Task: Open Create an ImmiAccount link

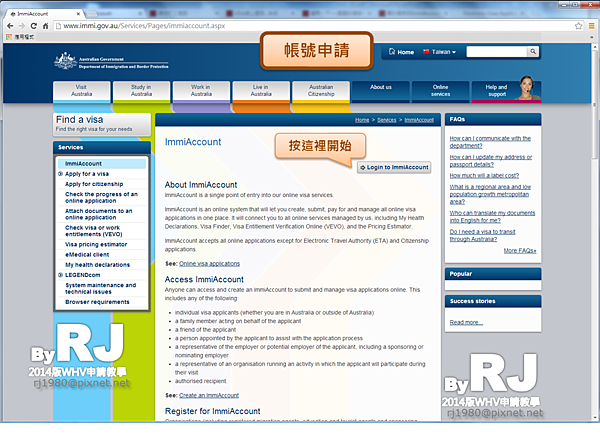Action: (x=209, y=395)
